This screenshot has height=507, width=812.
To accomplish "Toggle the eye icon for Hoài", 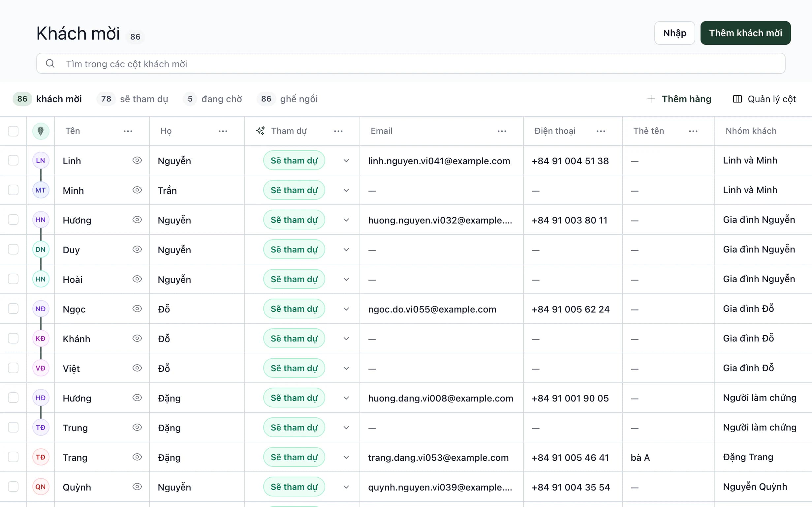I will coord(137,279).
